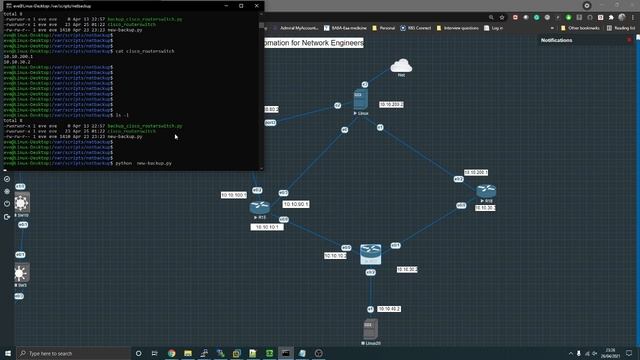This screenshot has width=640, height=360.
Task: Click EVE-NG sidebar refresh topology icon
Action: point(7,191)
